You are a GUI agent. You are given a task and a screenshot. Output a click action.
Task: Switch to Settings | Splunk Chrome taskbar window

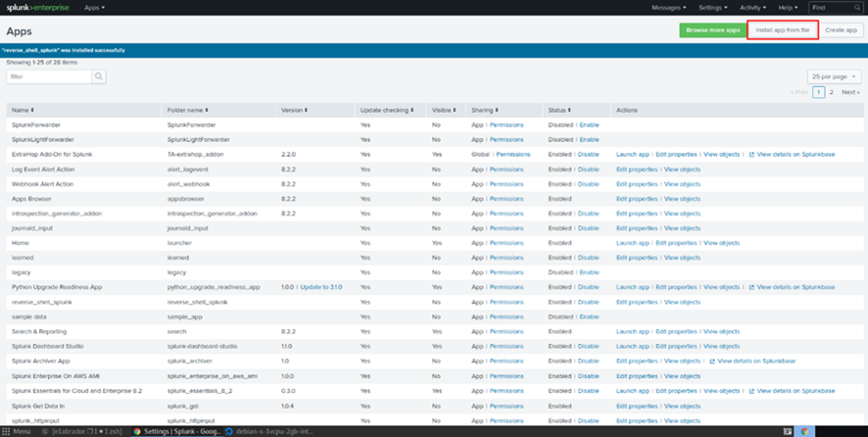coord(176,431)
